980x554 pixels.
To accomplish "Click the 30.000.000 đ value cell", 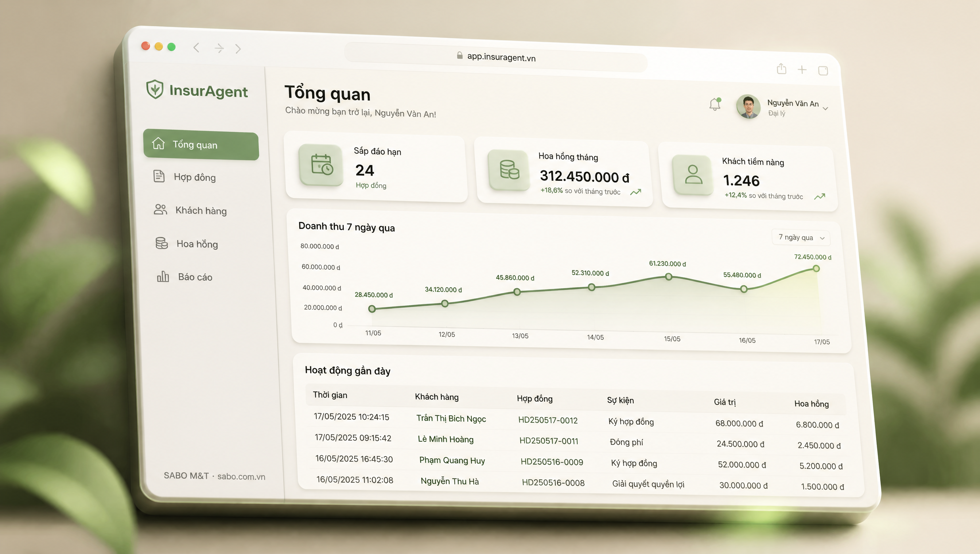I will click(743, 485).
